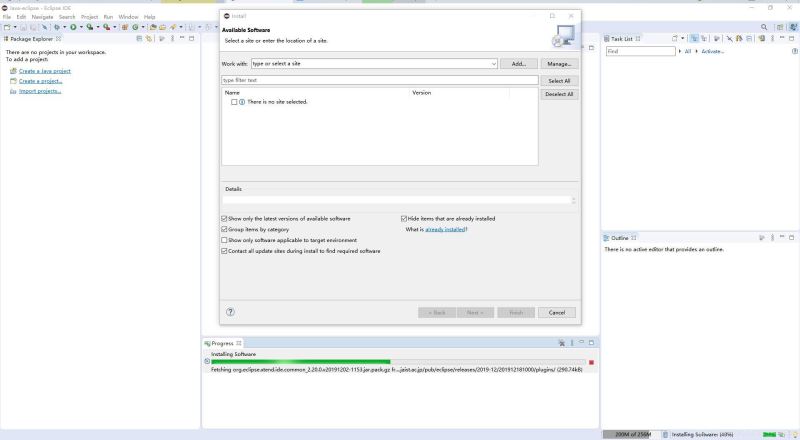Click the Select All button
This screenshot has width=800, height=440.
pyautogui.click(x=559, y=81)
